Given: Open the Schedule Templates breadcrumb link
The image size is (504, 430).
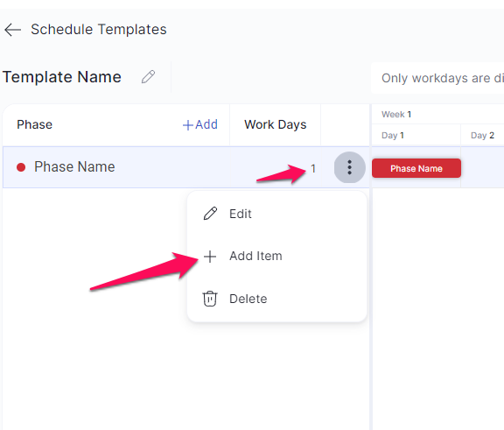Looking at the screenshot, I should (x=99, y=29).
